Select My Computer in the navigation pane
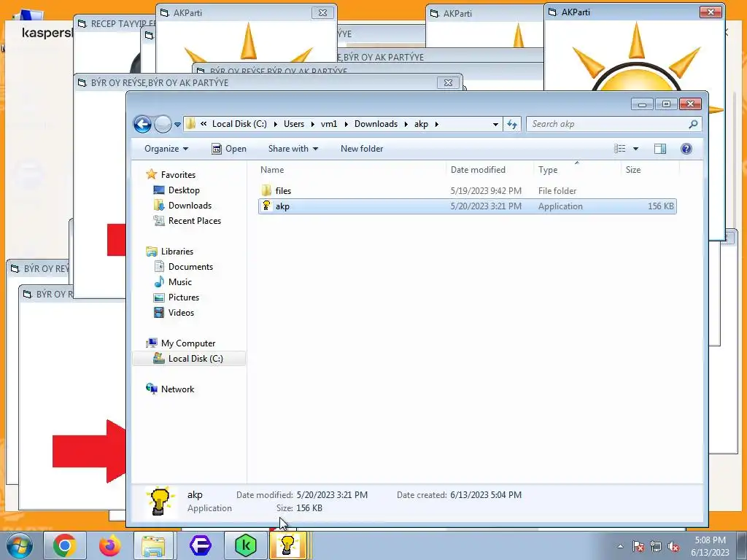 click(x=187, y=343)
